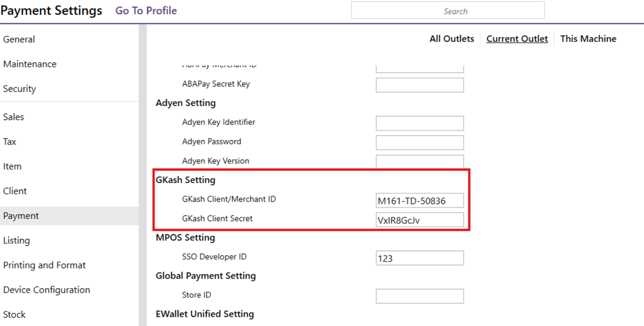Viewport: 644px width, 326px height.
Task: Click the Adyen Password input field
Action: click(420, 143)
